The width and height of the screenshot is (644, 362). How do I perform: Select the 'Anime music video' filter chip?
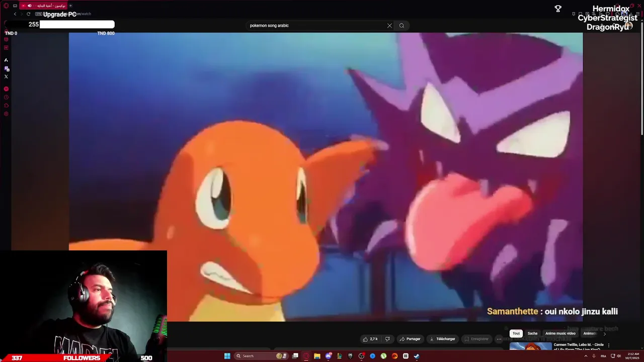coord(560,333)
